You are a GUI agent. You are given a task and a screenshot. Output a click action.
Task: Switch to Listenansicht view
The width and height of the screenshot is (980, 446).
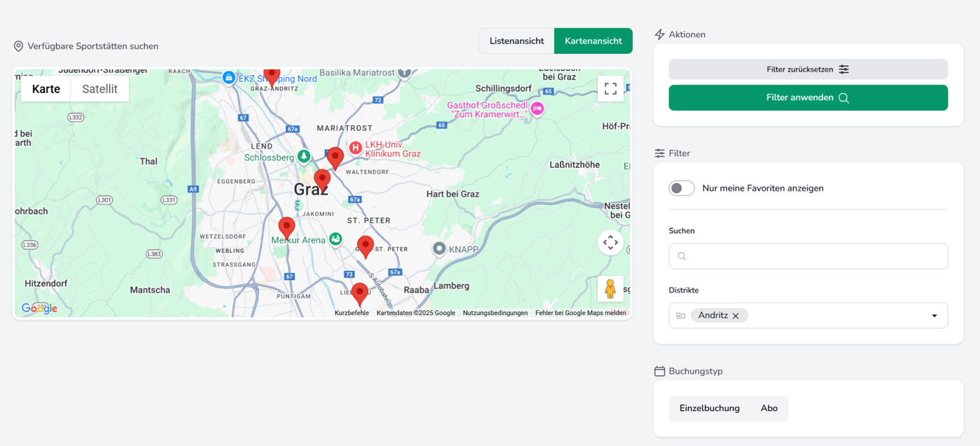pyautogui.click(x=517, y=41)
